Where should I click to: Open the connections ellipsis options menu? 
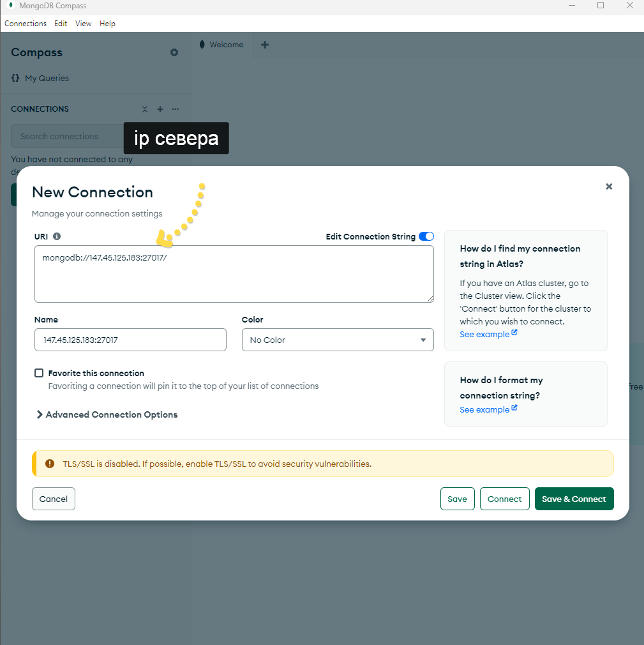[x=176, y=109]
